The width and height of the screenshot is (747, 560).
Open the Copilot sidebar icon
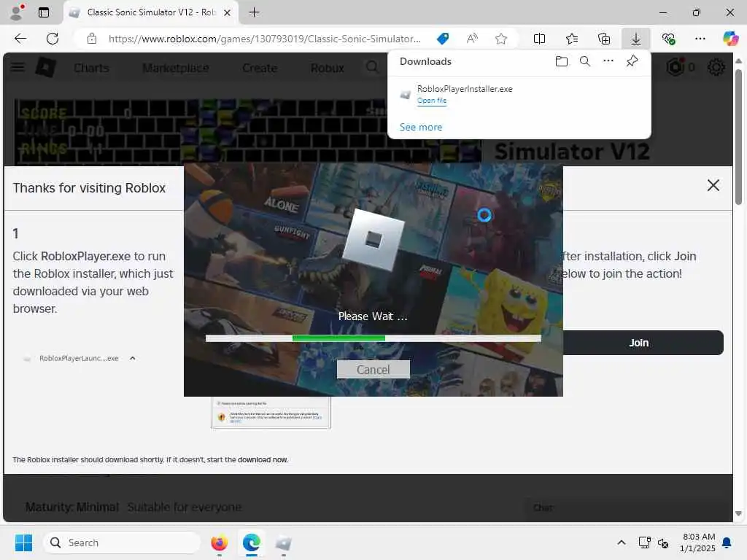730,39
